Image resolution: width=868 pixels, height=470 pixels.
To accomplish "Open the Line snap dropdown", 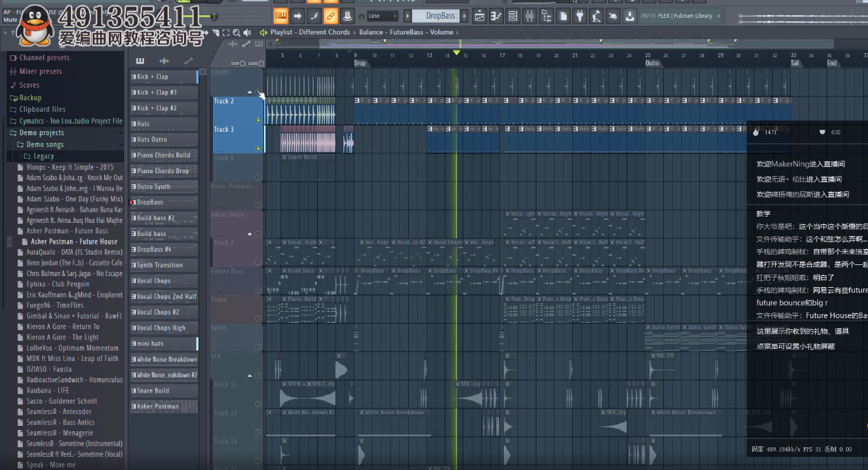I will click(x=382, y=16).
